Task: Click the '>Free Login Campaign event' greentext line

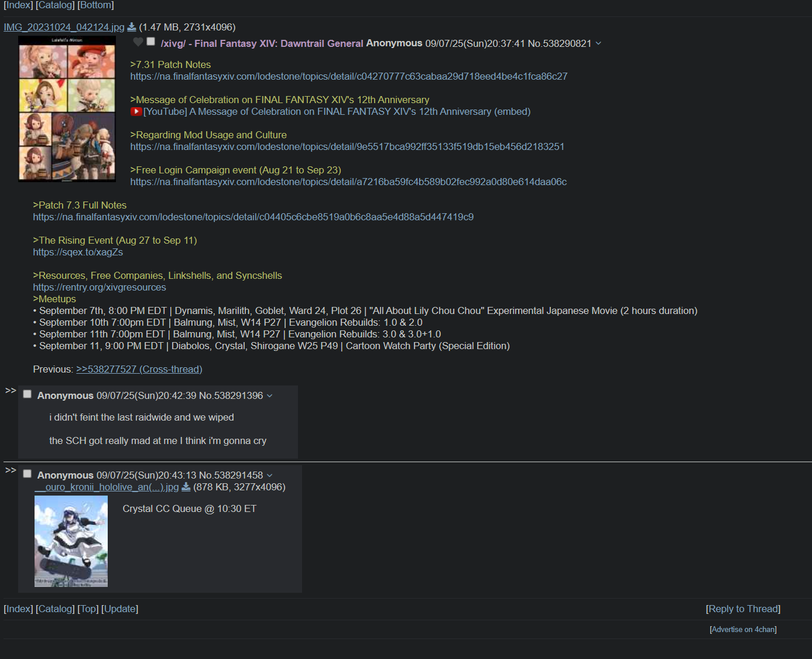Action: pos(236,170)
